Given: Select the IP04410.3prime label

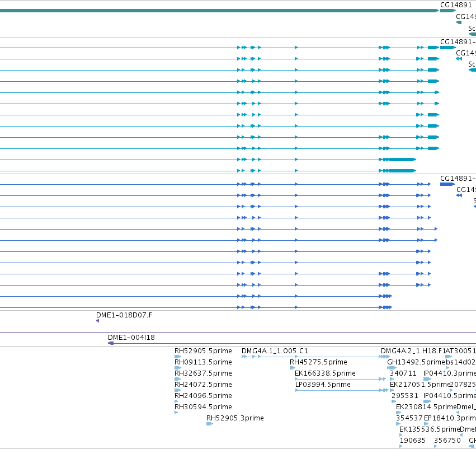Looking at the screenshot, I should (450, 373).
